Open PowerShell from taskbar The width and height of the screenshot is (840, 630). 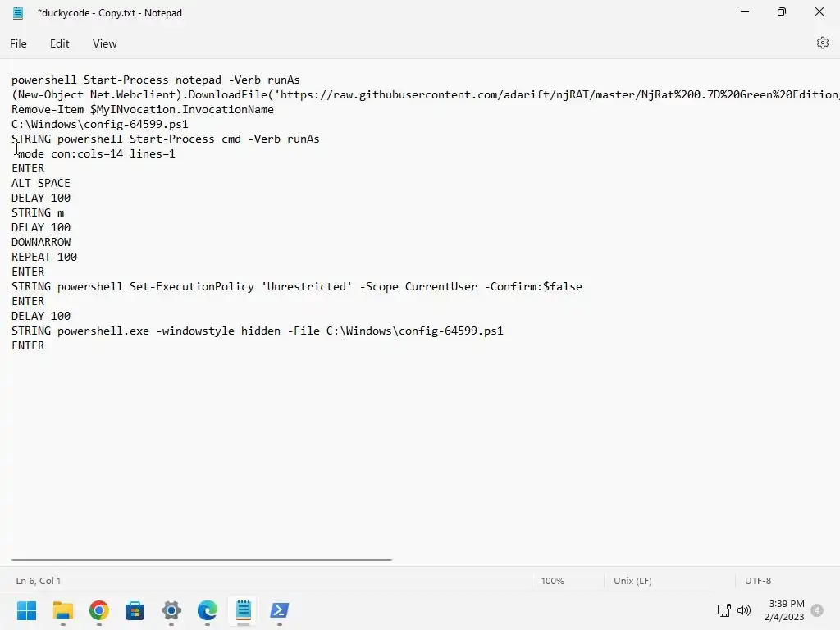[x=279, y=610]
